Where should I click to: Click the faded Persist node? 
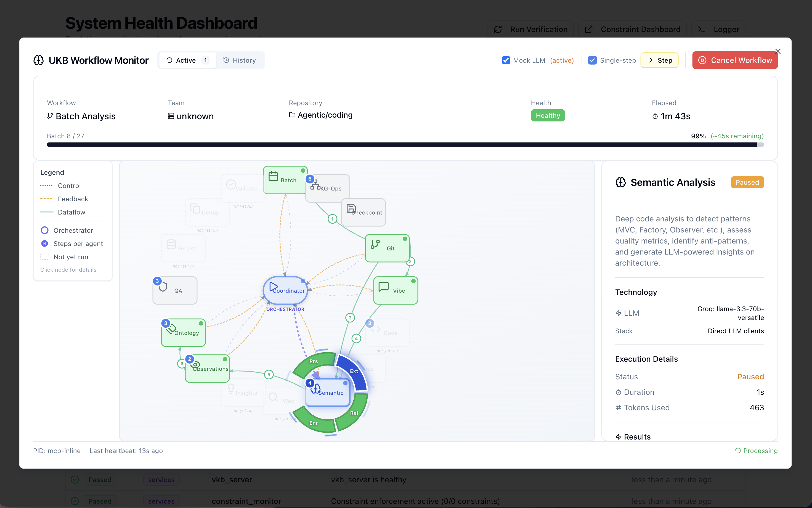[183, 248]
